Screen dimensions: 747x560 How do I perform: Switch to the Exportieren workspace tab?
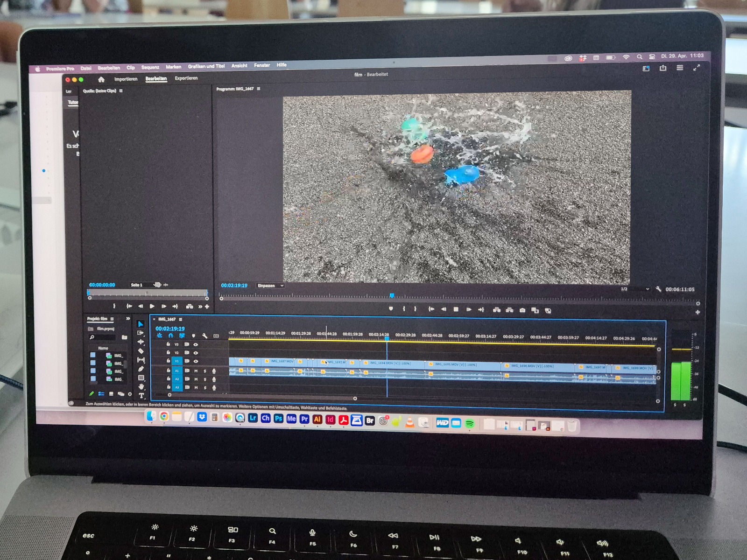coord(186,78)
